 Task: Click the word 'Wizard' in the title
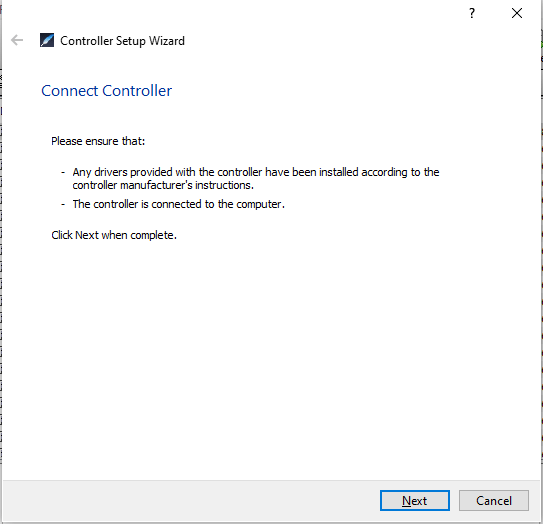tap(167, 41)
